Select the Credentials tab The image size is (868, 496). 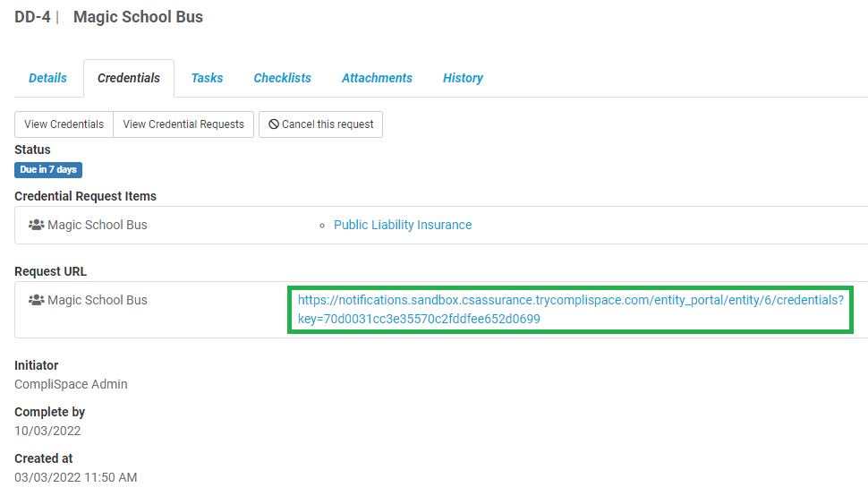pyautogui.click(x=129, y=78)
